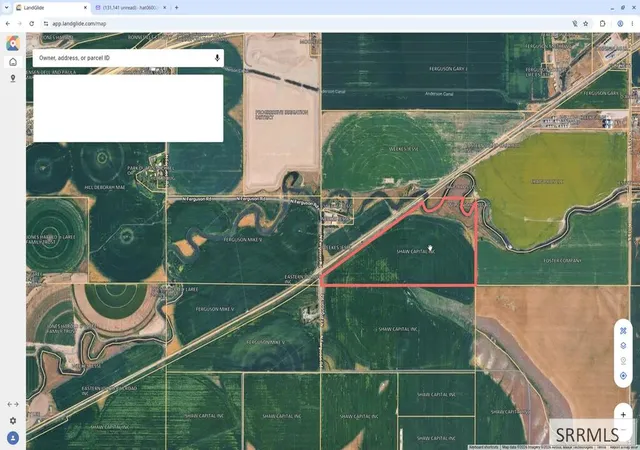
Task: Switch to the unread mail browser tab
Action: [x=131, y=8]
